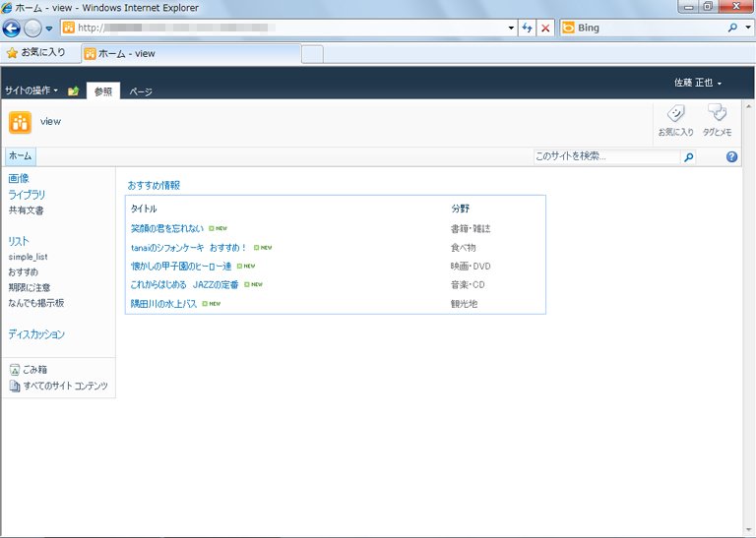Click the Internet Explorer title bar icon
756x538 pixels.
point(6,8)
